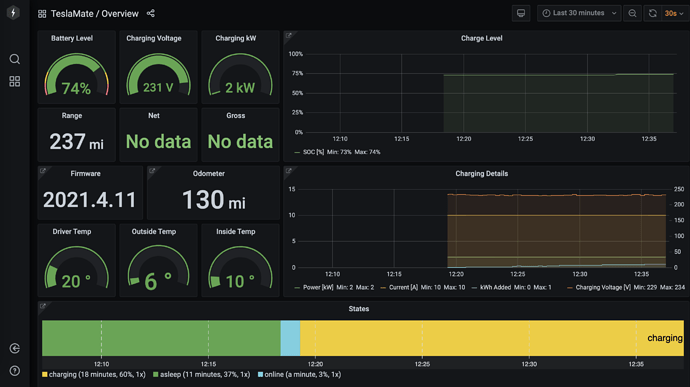Open the Battery Level panel title menu
The image size is (690, 387).
pyautogui.click(x=72, y=38)
